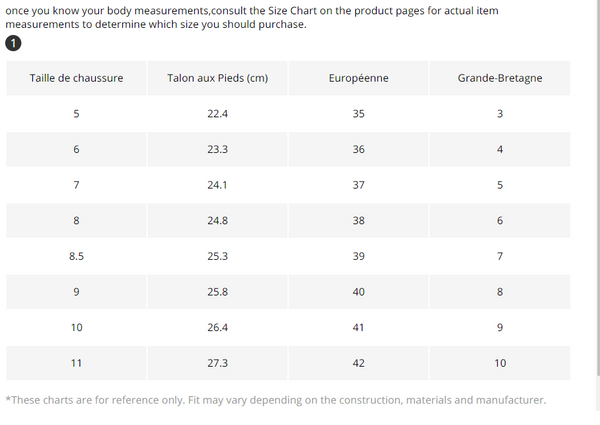Viewport: 600px width, 425px height.
Task: Click the "These charts are for reference only" note
Action: pos(276,400)
